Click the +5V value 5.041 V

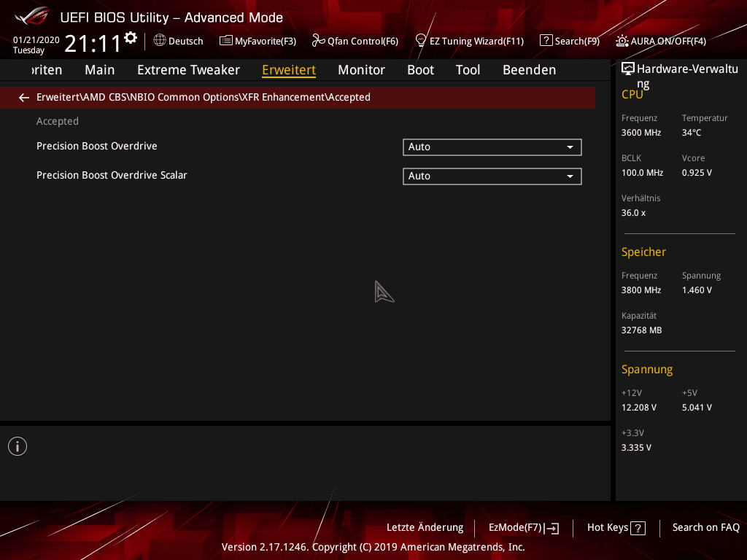(x=697, y=408)
